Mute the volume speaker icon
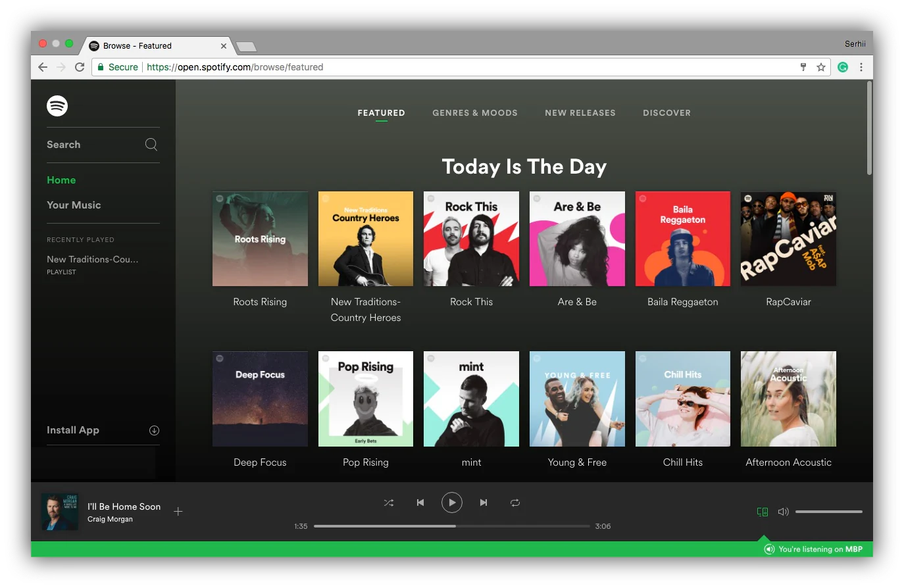 [x=783, y=511]
